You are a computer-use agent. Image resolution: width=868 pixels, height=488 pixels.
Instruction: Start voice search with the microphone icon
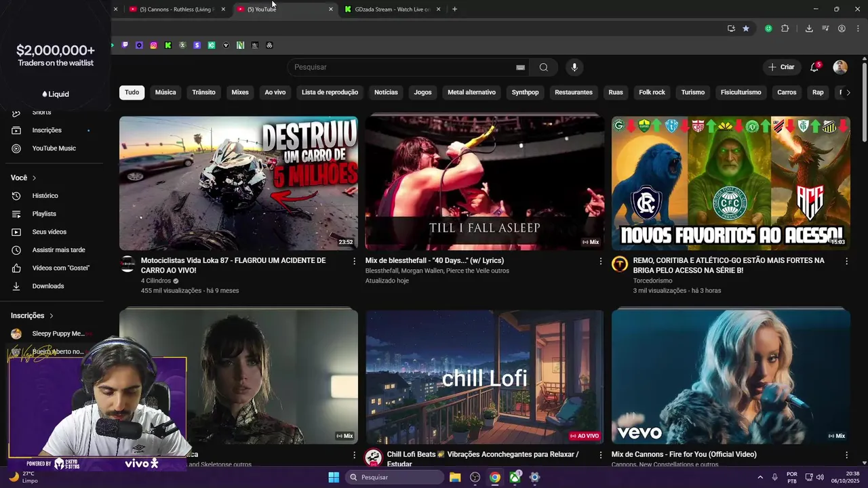pyautogui.click(x=574, y=67)
